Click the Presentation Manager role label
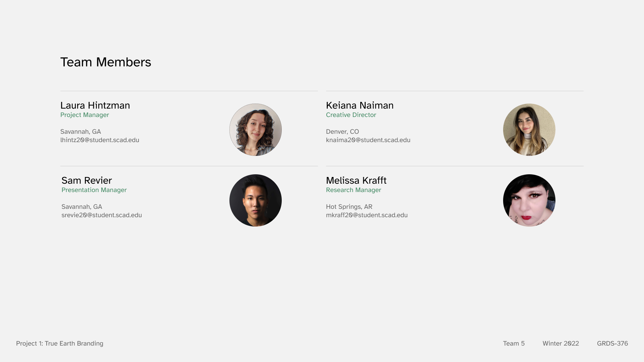 (94, 190)
